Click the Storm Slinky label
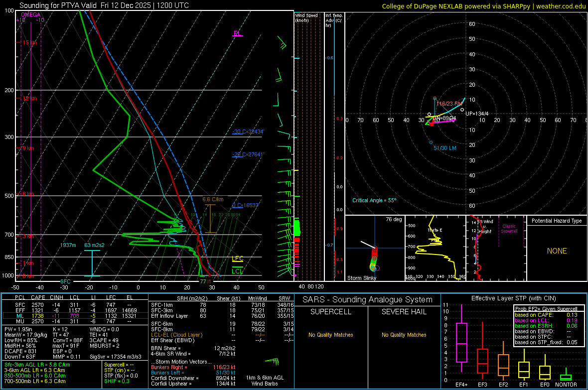 pos(361,278)
